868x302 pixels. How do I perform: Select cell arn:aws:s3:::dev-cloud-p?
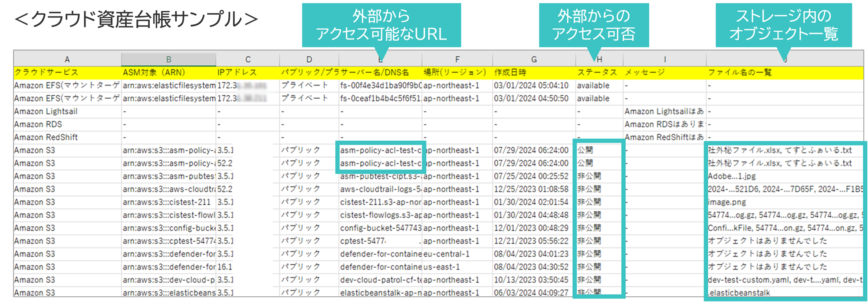coord(169,280)
